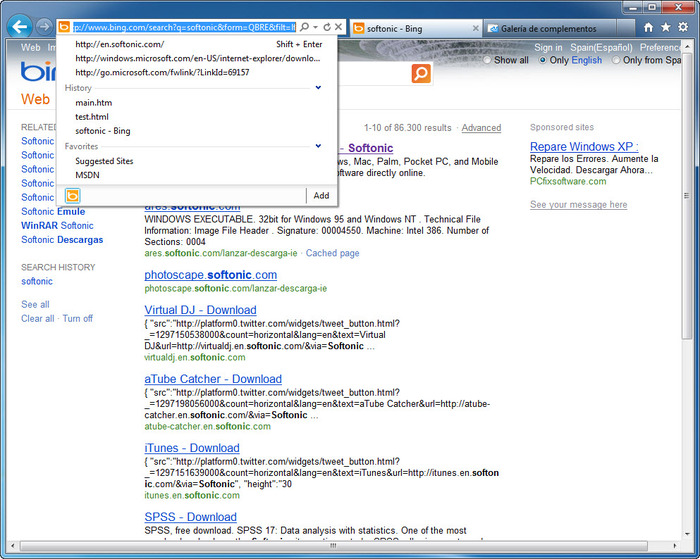Viewport: 700px width, 559px height.
Task: Click the 'Add' button in dropdown
Action: (x=321, y=196)
